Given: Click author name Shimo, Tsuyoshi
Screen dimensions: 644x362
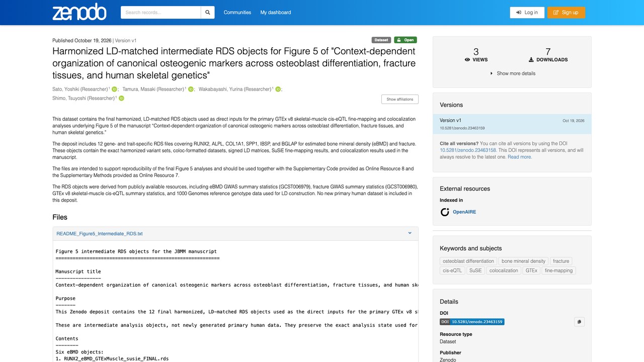Looking at the screenshot, I should (84, 99).
